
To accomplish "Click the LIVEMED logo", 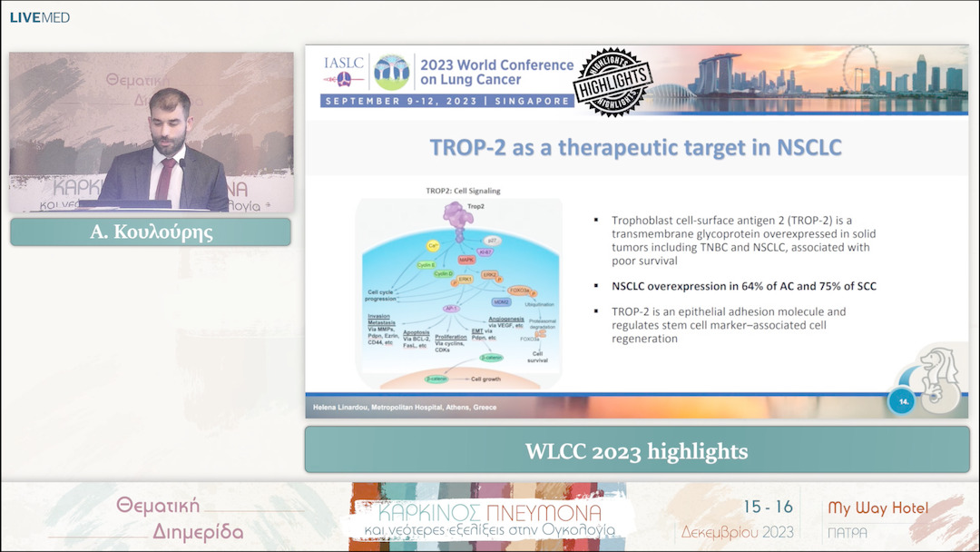I will 39,17.
